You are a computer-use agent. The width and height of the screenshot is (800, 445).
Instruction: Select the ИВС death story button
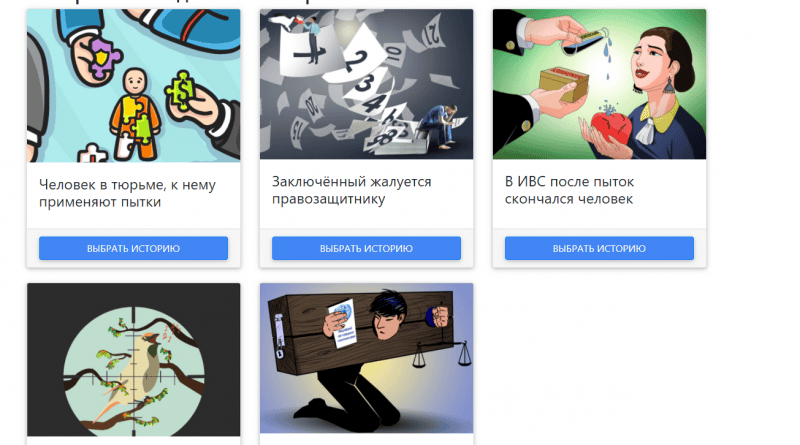599,249
